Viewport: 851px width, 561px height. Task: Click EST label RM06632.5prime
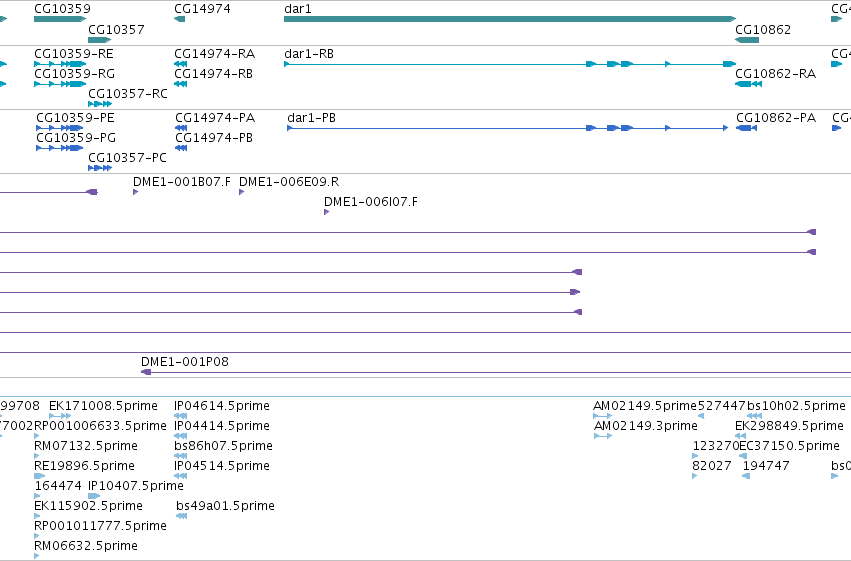[86, 546]
